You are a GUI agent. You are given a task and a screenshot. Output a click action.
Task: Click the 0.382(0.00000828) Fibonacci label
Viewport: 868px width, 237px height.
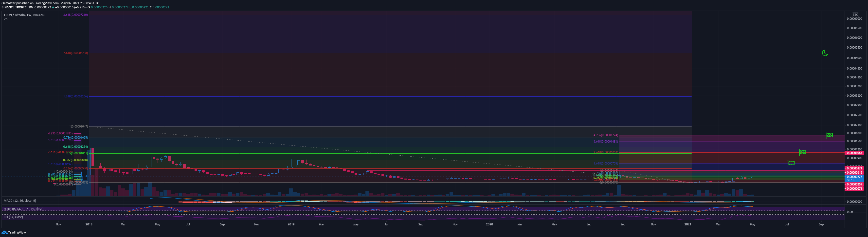[x=75, y=160]
